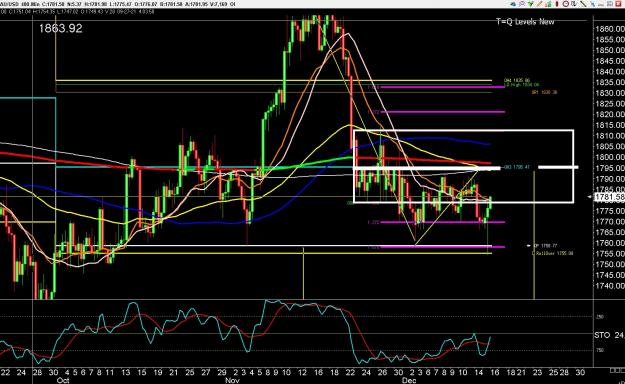Click the 1863.92 price readout

coord(61,28)
